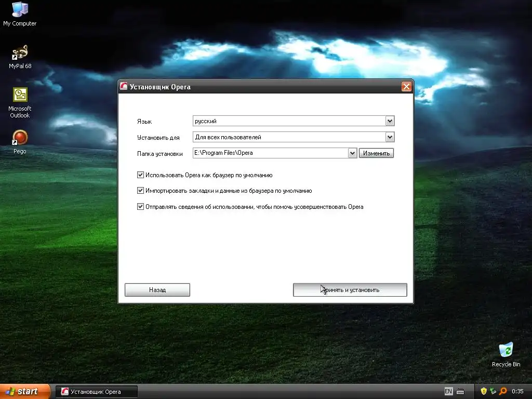The width and height of the screenshot is (532, 399).
Task: Expand the 'Установить для' dropdown arrow
Action: pos(390,137)
